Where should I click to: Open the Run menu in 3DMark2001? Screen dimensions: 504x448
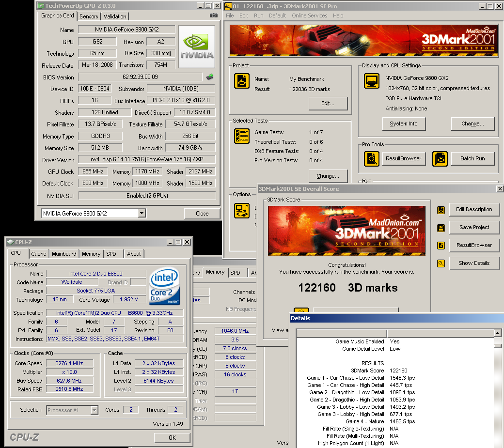[258, 15]
